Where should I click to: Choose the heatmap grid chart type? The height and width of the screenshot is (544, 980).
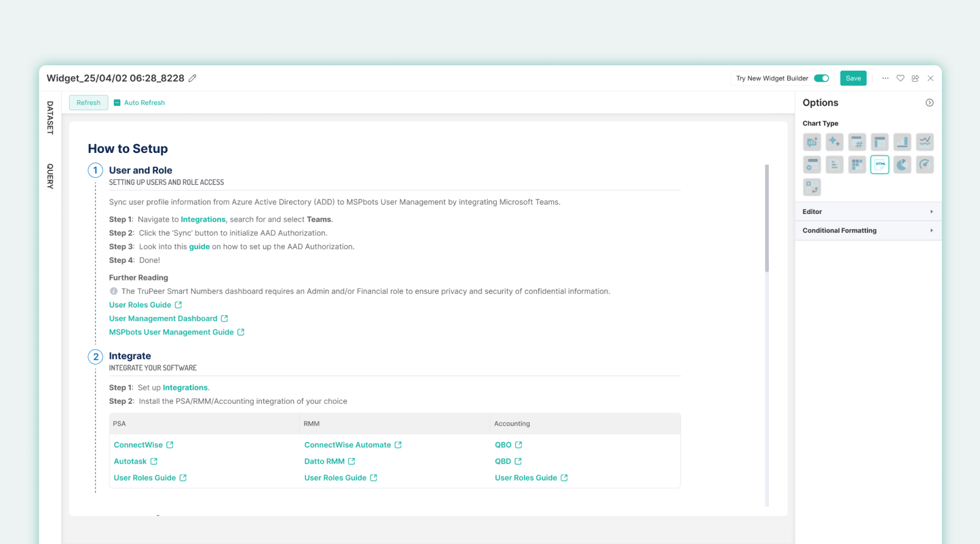[x=857, y=164]
